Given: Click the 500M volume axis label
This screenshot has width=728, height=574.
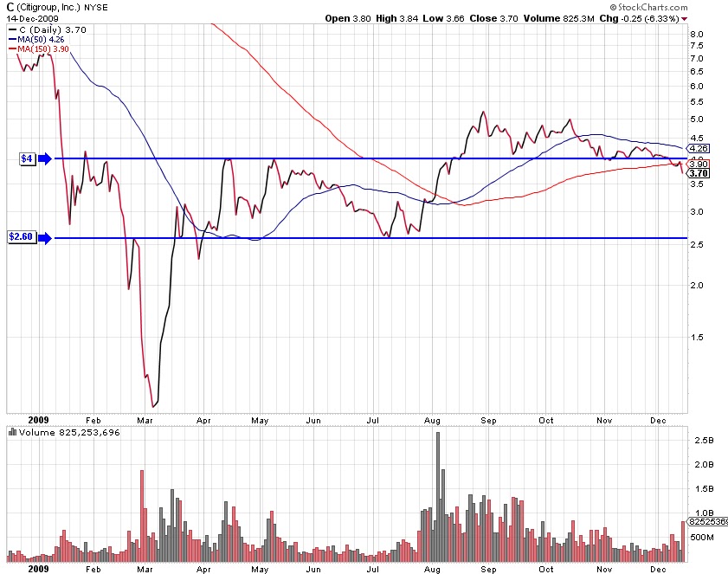Looking at the screenshot, I should point(702,538).
